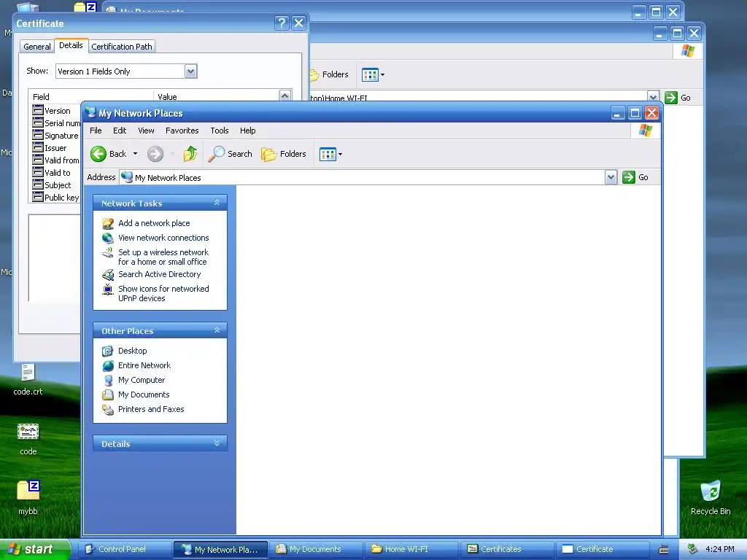747x560 pixels.
Task: Click Add a network place link
Action: [154, 223]
